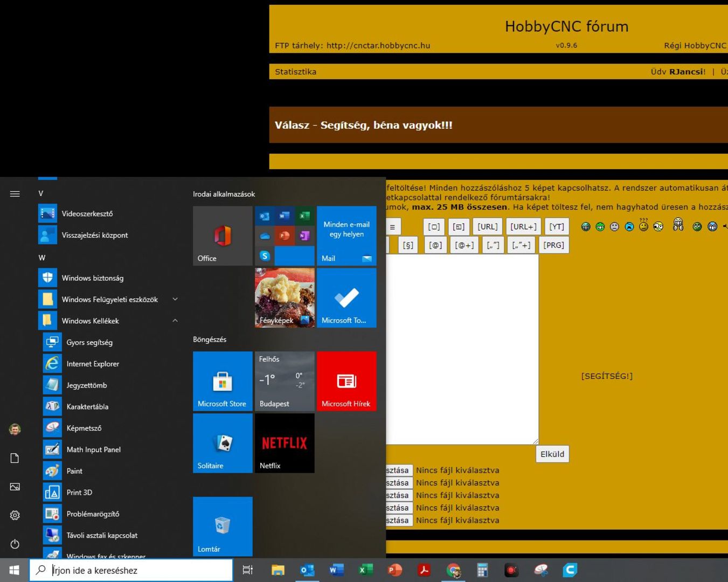Select Internet Explorer in the app list
This screenshot has height=582, width=728.
click(x=92, y=364)
